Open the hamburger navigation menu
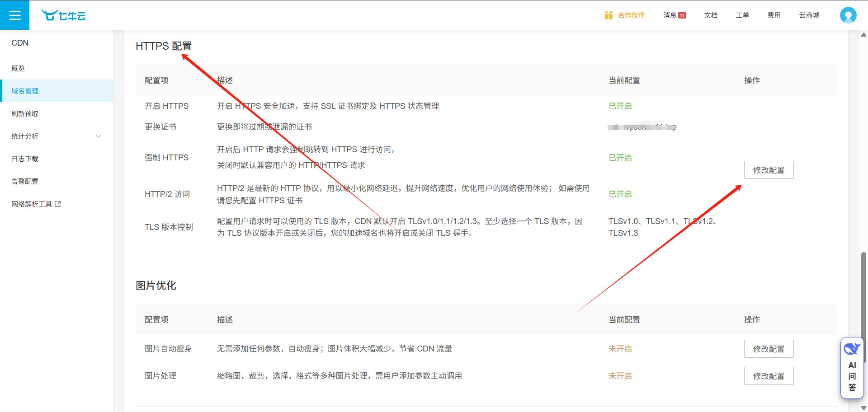This screenshot has width=868, height=412. pos(14,15)
